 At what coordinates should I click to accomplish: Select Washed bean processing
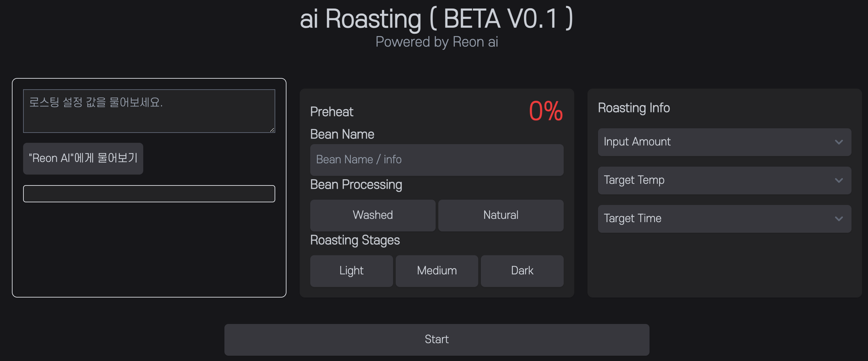(x=372, y=215)
